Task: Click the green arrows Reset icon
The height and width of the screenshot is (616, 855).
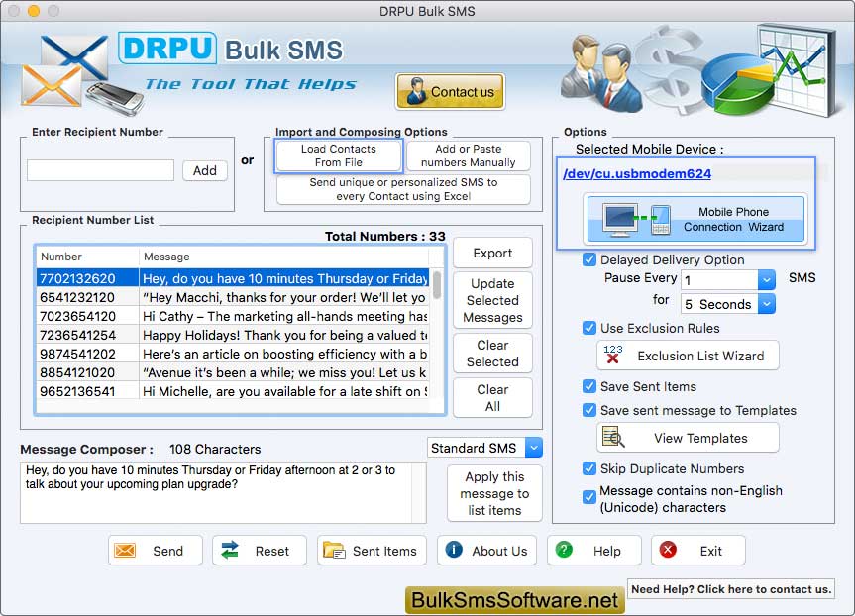Action: tap(230, 550)
